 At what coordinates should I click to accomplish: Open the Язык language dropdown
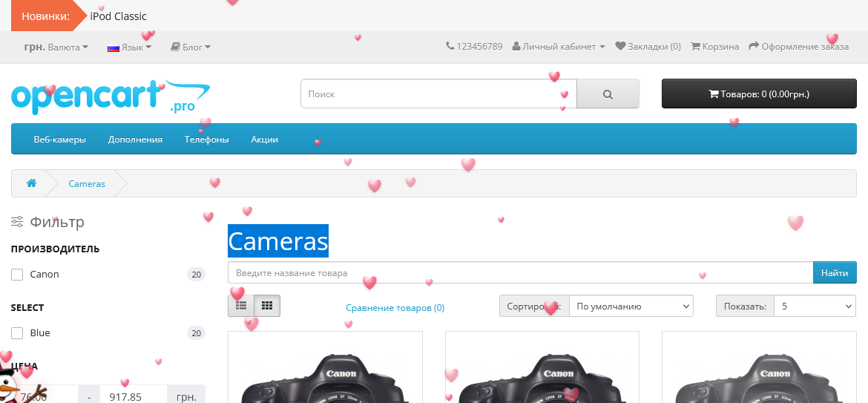pos(130,47)
